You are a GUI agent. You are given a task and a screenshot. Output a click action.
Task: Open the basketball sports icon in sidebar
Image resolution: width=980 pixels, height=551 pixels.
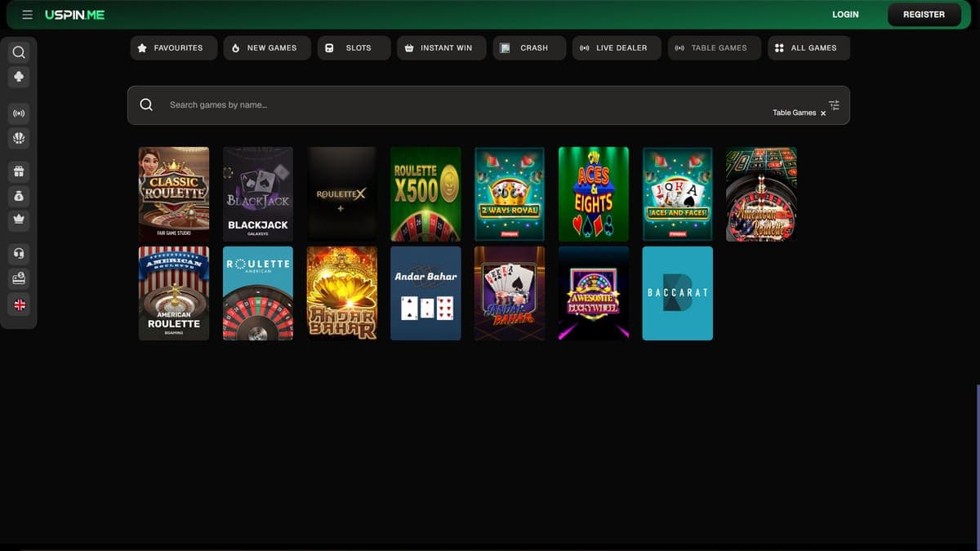coord(19,138)
